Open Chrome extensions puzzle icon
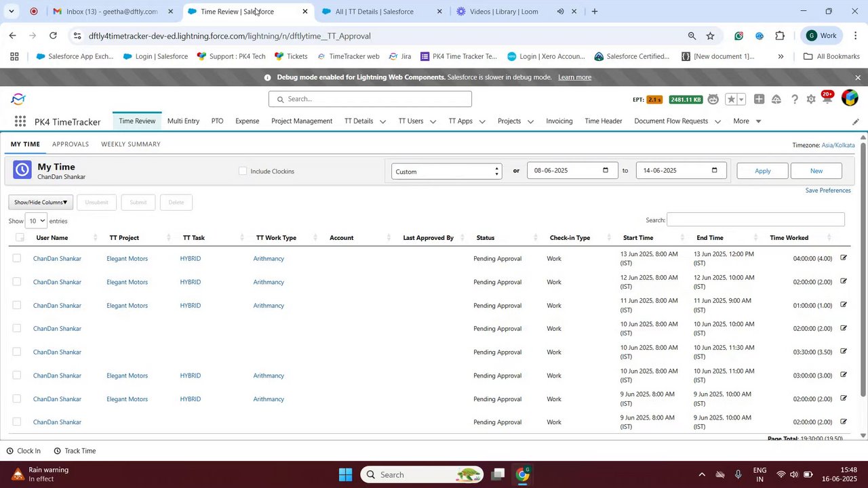Screen dimensions: 868x488 pyautogui.click(x=780, y=36)
